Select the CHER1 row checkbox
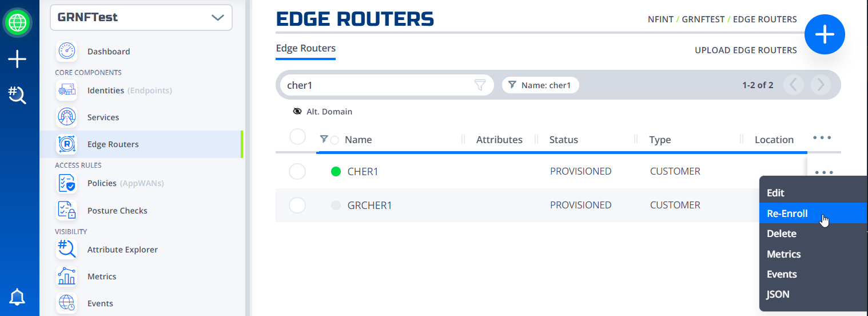Viewport: 868px width, 316px height. click(x=297, y=171)
